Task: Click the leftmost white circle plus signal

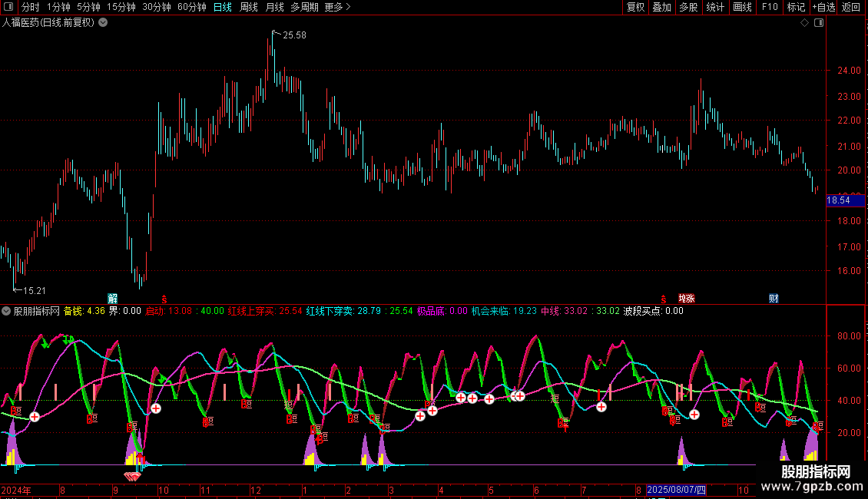Action: [x=35, y=416]
